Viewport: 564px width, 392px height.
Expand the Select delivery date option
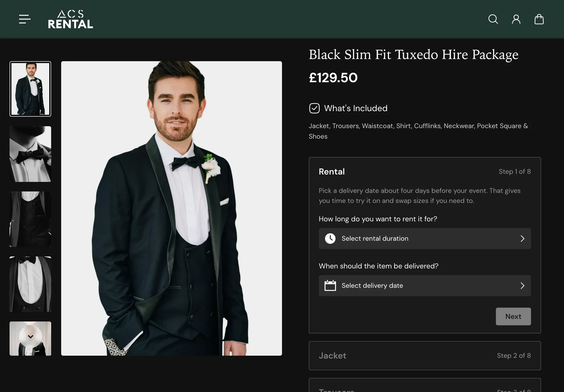click(424, 285)
